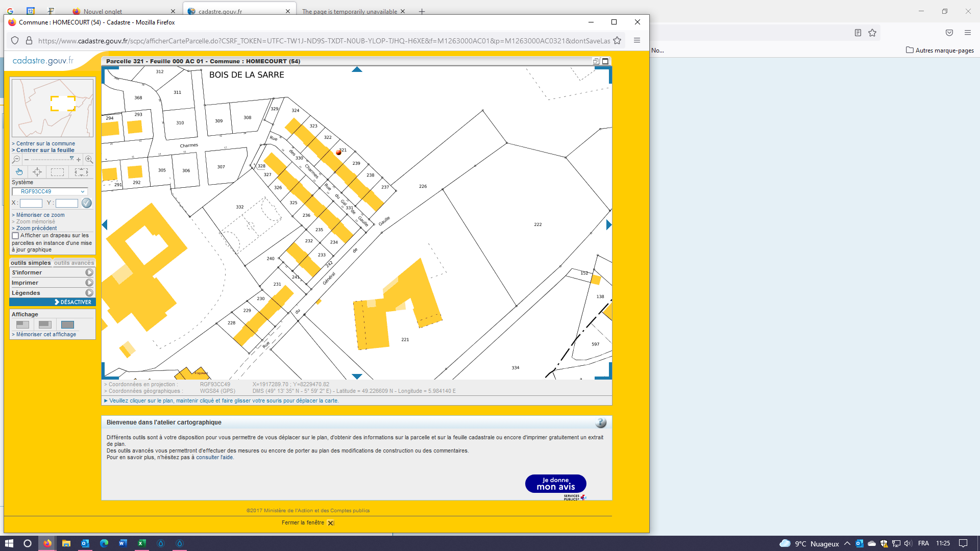Select the crosshair center tool
The height and width of the screenshot is (551, 980).
click(x=37, y=172)
